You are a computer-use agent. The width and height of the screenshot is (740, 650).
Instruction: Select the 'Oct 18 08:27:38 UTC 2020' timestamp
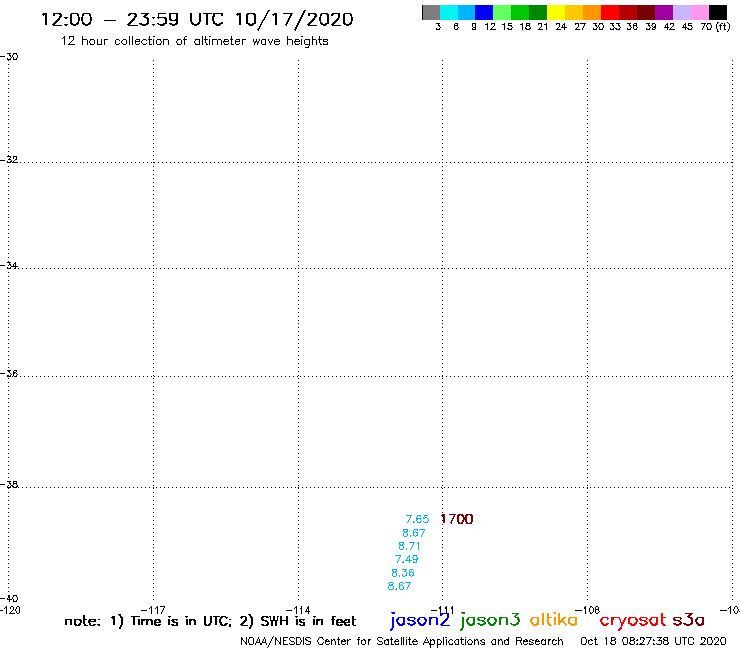653,641
